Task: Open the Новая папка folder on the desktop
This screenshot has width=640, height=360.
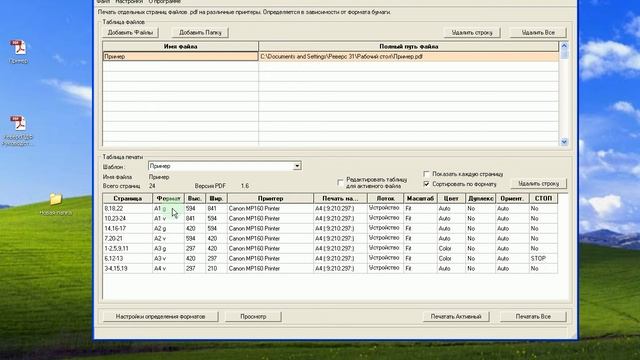Action: 56,204
